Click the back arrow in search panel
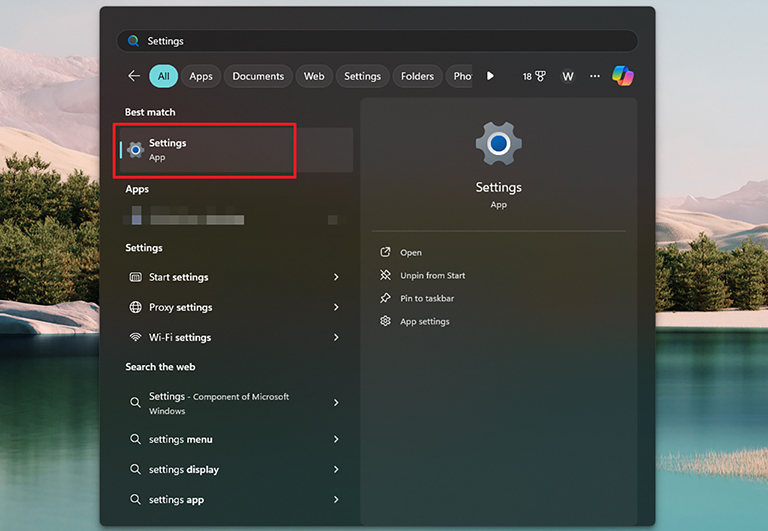768x531 pixels. [134, 76]
